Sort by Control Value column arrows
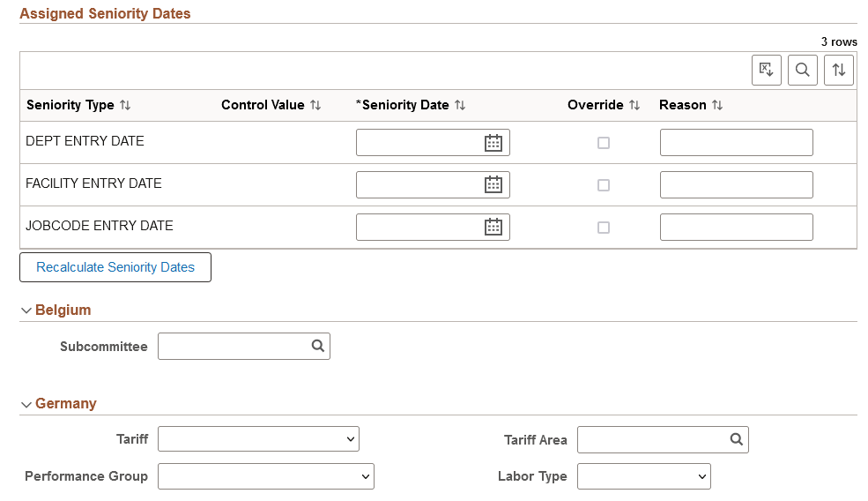Screen dimensions: 868x501 point(315,105)
